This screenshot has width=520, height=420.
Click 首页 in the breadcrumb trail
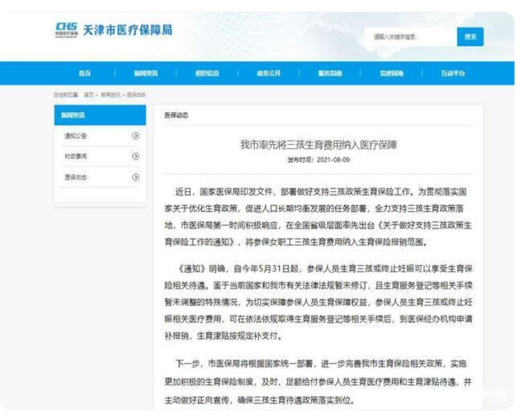89,94
